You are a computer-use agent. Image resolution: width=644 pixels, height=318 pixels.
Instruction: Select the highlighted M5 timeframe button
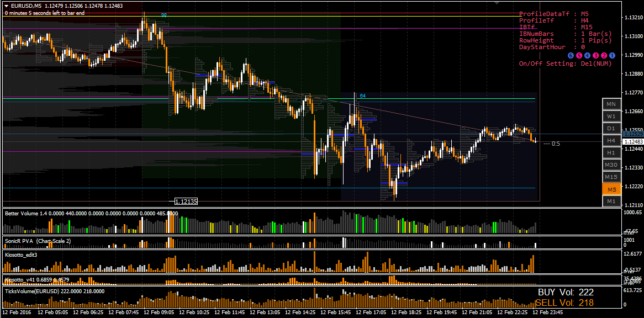[x=611, y=189]
